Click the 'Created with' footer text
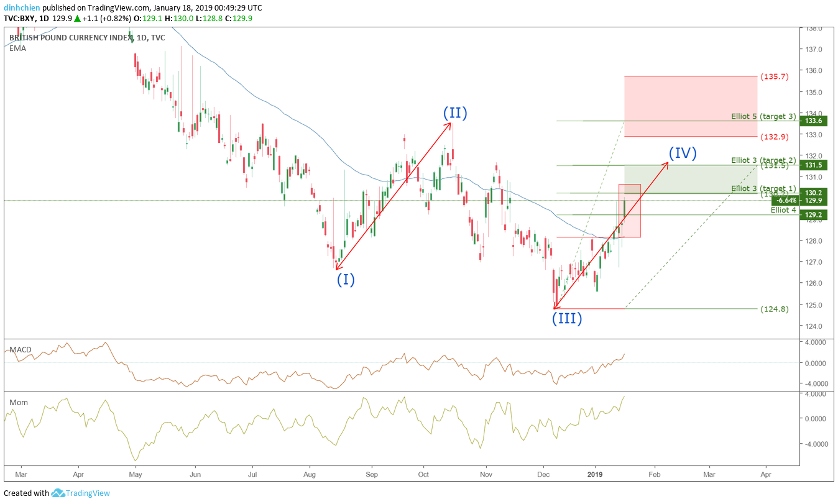This screenshot has height=504, width=838. 26,493
